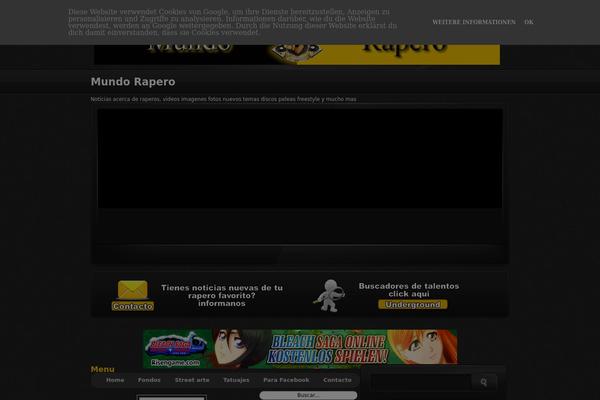The width and height of the screenshot is (600, 400).
Task: Open the Tatuajes menu item
Action: coord(236,380)
